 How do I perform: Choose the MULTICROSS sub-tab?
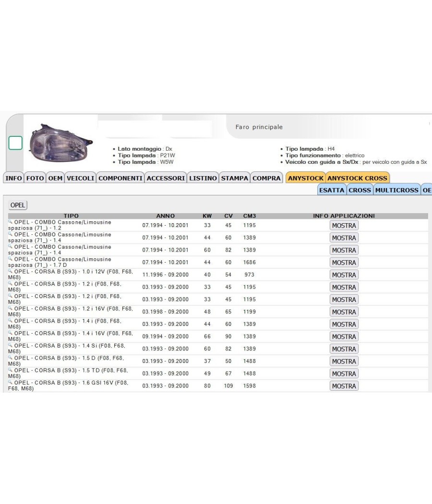point(396,190)
